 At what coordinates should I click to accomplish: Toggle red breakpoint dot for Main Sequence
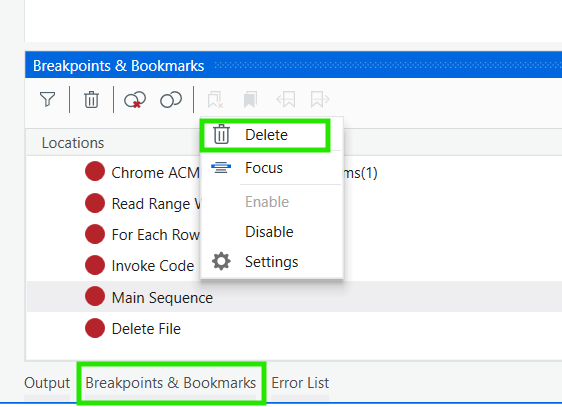tap(95, 297)
